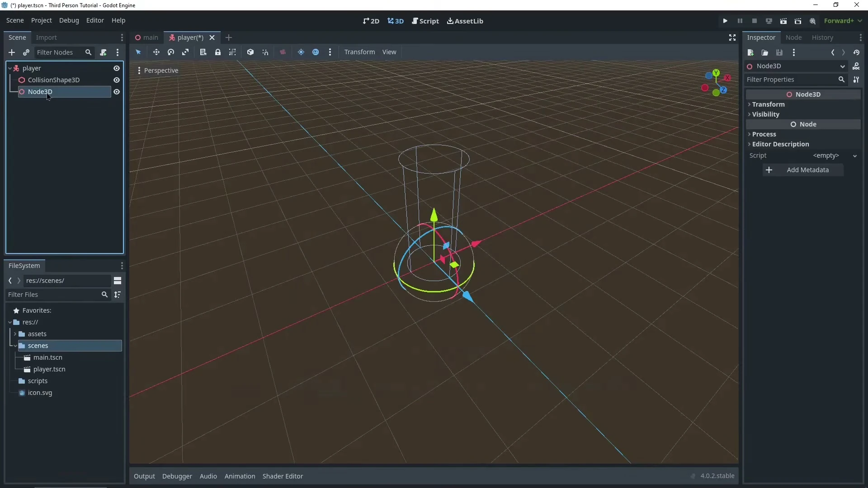This screenshot has height=488, width=868.
Task: Save the edited resource disk icon
Action: point(779,52)
